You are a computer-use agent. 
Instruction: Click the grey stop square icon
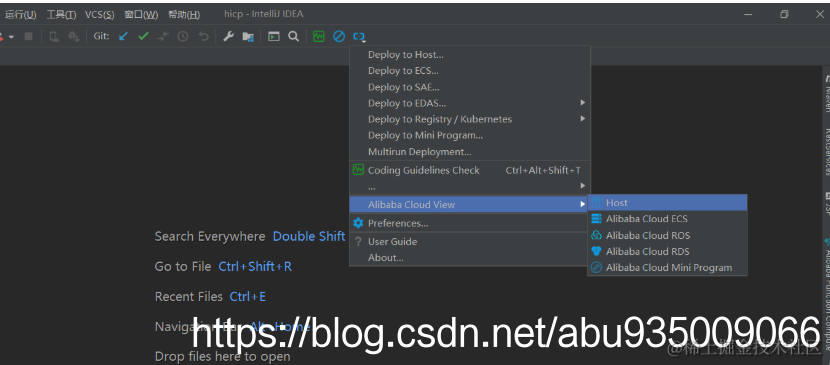point(29,36)
